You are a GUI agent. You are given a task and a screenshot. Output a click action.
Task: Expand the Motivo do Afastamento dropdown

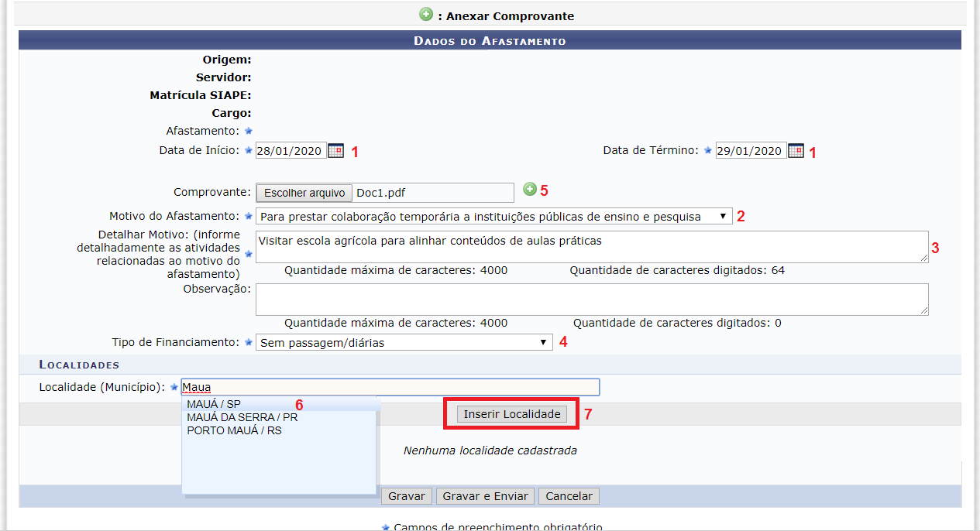tap(493, 217)
